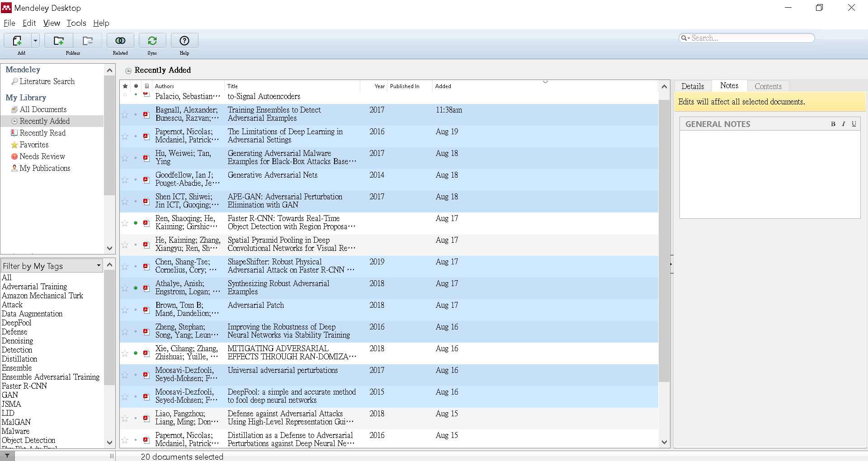Filter by Adversarial Training tag
The height and width of the screenshot is (461, 868).
(34, 287)
